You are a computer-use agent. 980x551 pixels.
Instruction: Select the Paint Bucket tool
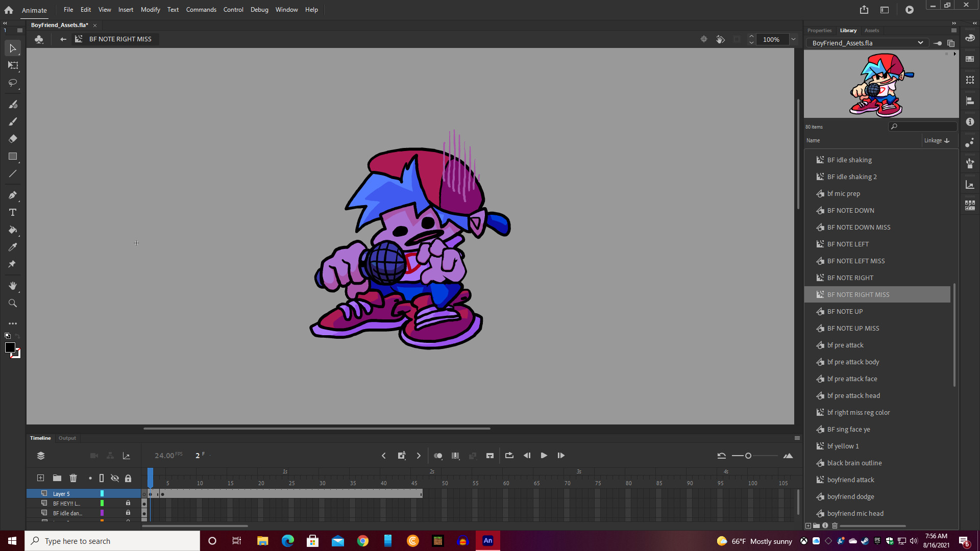coord(13,230)
